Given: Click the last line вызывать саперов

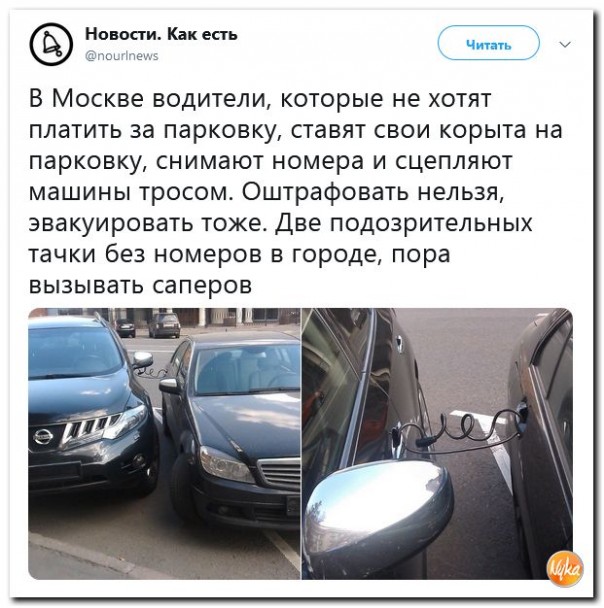Looking at the screenshot, I should 140,286.
